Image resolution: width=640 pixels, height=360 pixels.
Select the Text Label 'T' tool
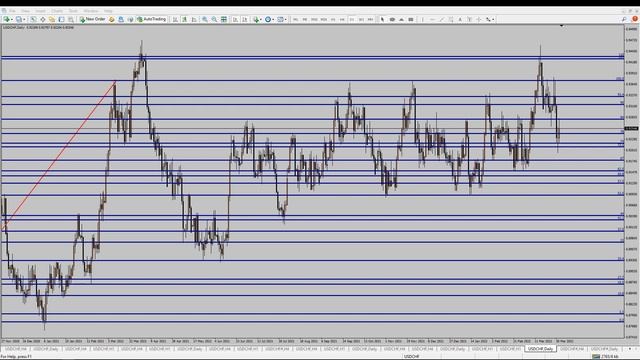(469, 19)
